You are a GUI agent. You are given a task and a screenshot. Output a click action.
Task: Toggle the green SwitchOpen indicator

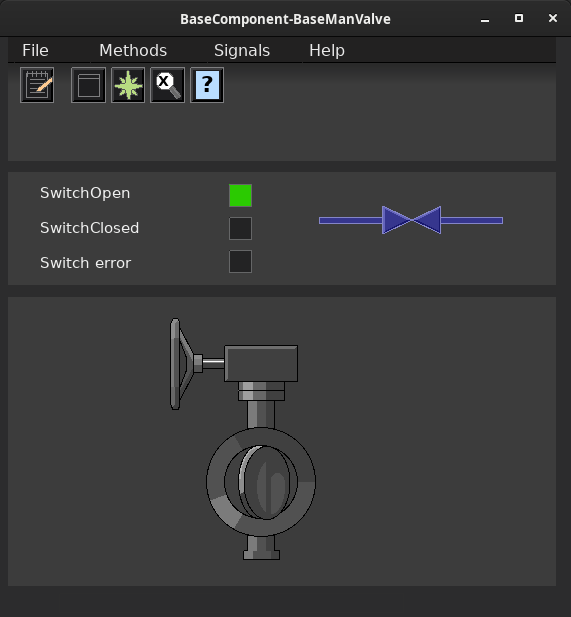240,195
